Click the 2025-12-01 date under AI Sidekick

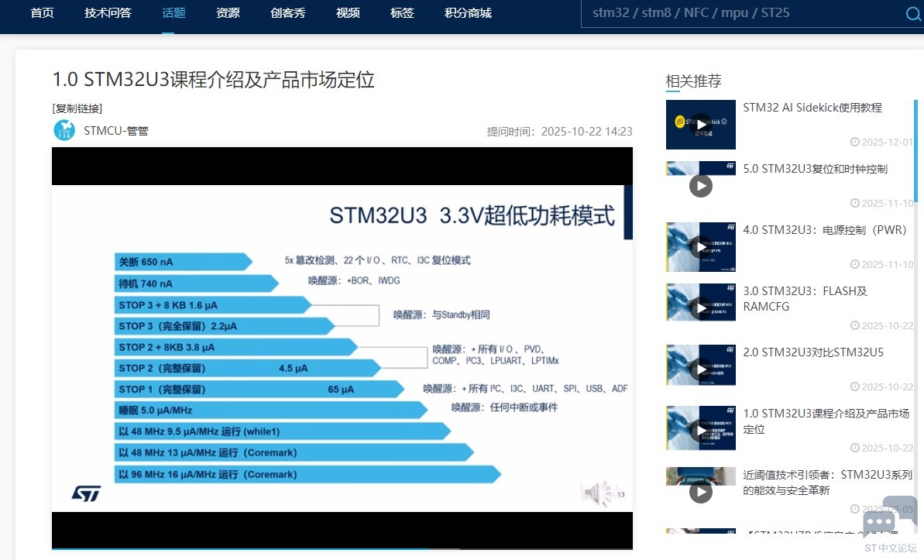click(881, 142)
